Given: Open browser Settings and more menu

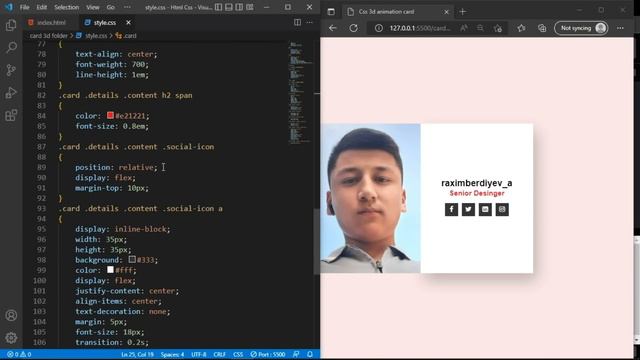Looking at the screenshot, I should click(x=620, y=28).
